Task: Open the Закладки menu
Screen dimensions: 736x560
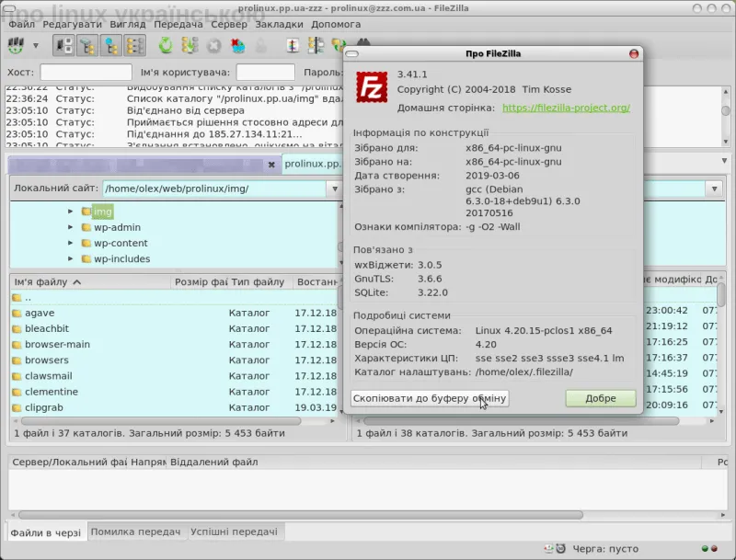Action: pos(280,25)
